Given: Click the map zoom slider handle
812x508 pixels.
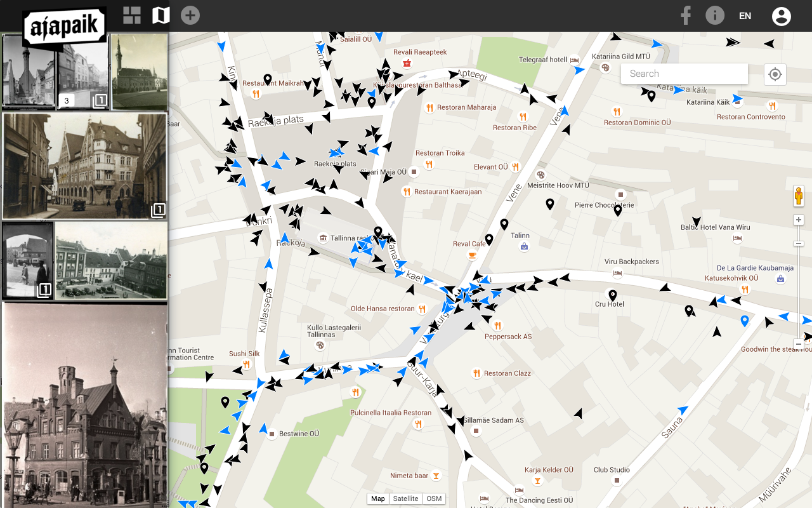Looking at the screenshot, I should click(x=799, y=244).
